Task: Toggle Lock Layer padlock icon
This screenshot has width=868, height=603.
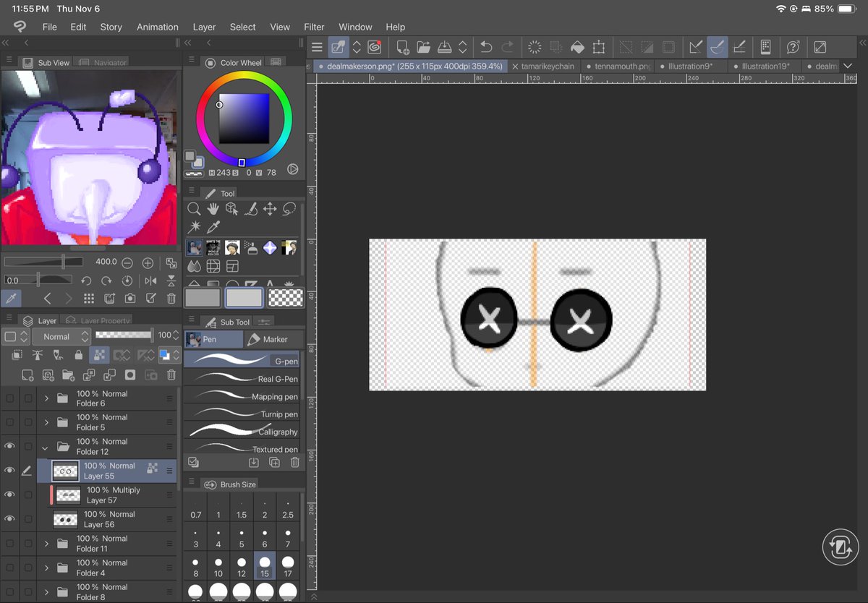Action: click(x=77, y=355)
